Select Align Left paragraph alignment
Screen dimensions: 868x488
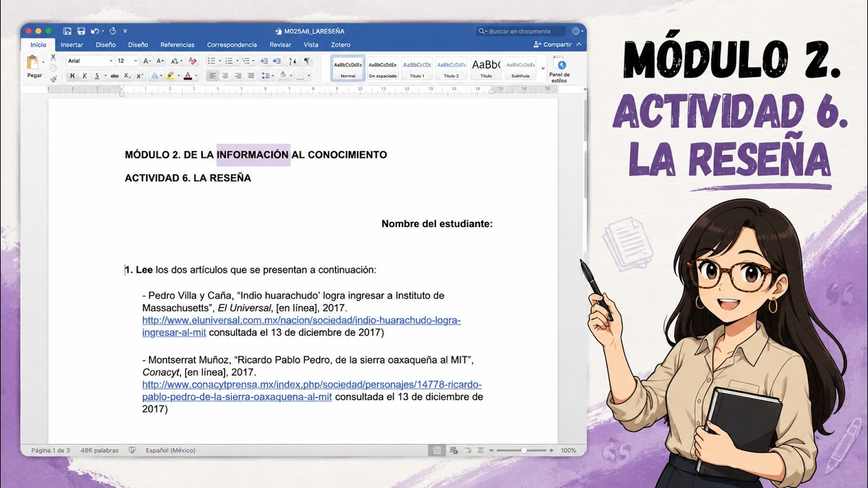point(213,76)
